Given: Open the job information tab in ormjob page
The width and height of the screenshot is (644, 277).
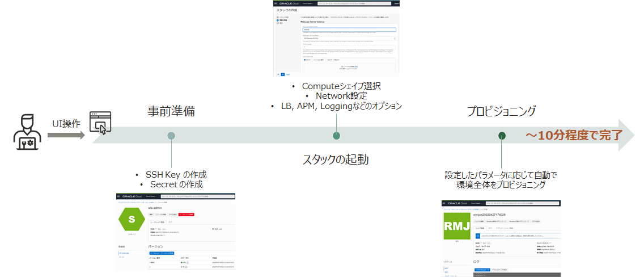Looking at the screenshot, I should (480, 228).
